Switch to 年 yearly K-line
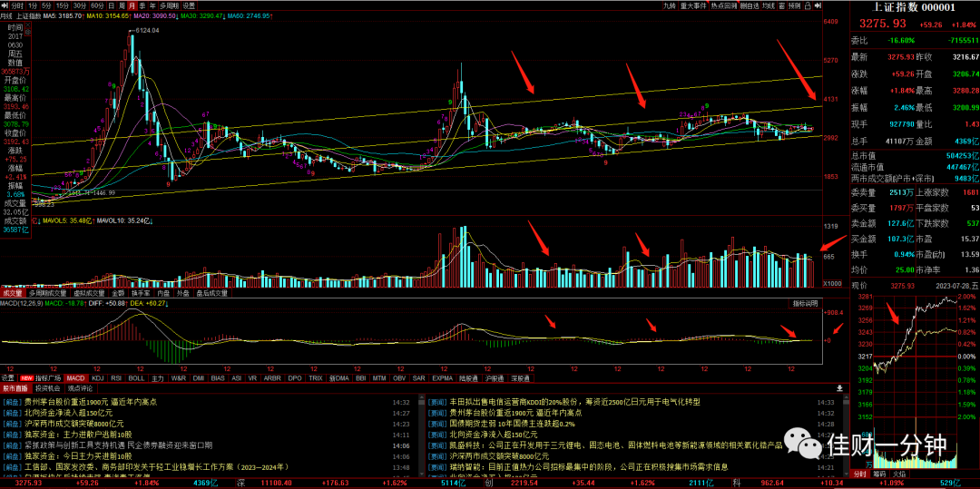Screen dimensions: 980x489 point(152,5)
